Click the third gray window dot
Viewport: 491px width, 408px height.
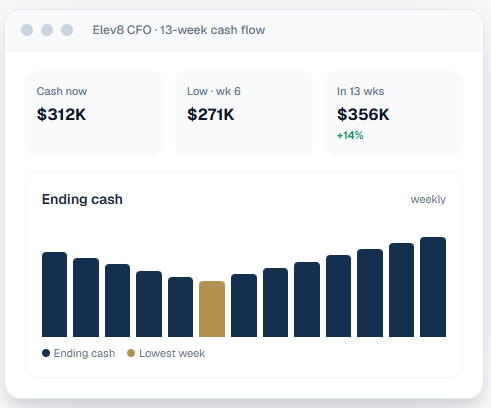point(67,30)
